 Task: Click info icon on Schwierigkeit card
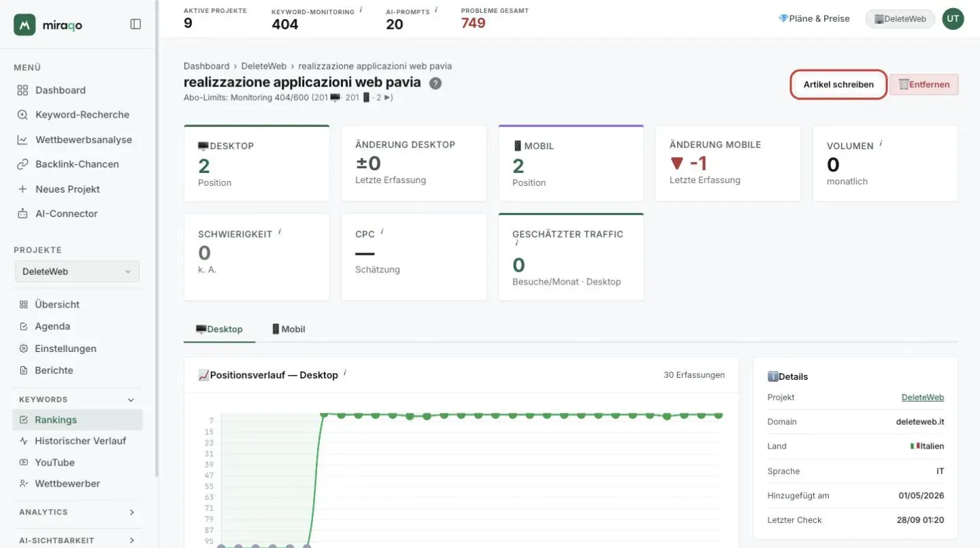coord(280,231)
